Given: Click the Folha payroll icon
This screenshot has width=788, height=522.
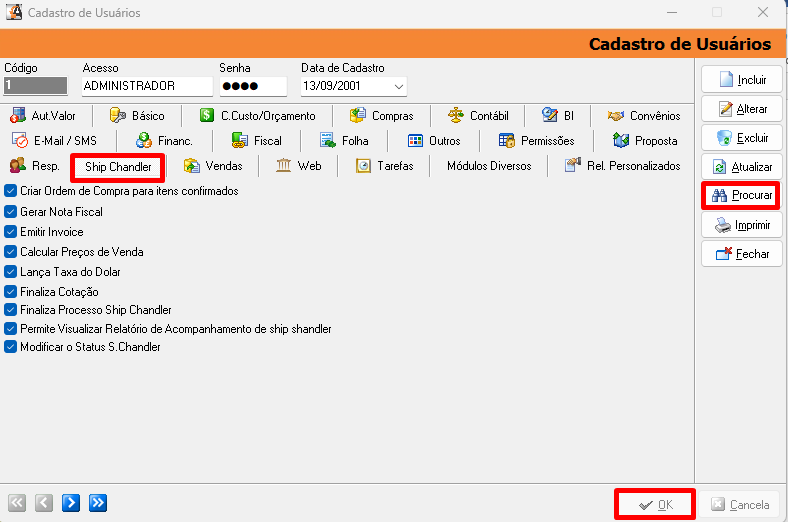Looking at the screenshot, I should [x=328, y=141].
